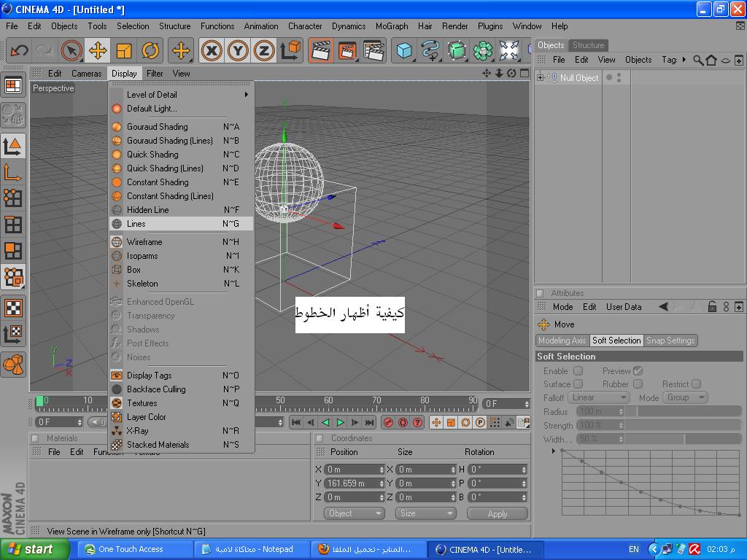Enable X-Ray display option

pos(181,431)
